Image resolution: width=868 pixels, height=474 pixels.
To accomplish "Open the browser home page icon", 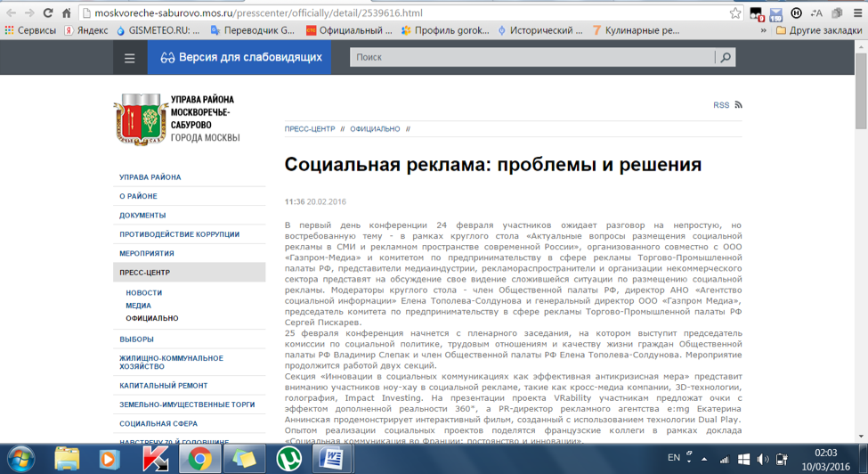I will click(x=67, y=12).
